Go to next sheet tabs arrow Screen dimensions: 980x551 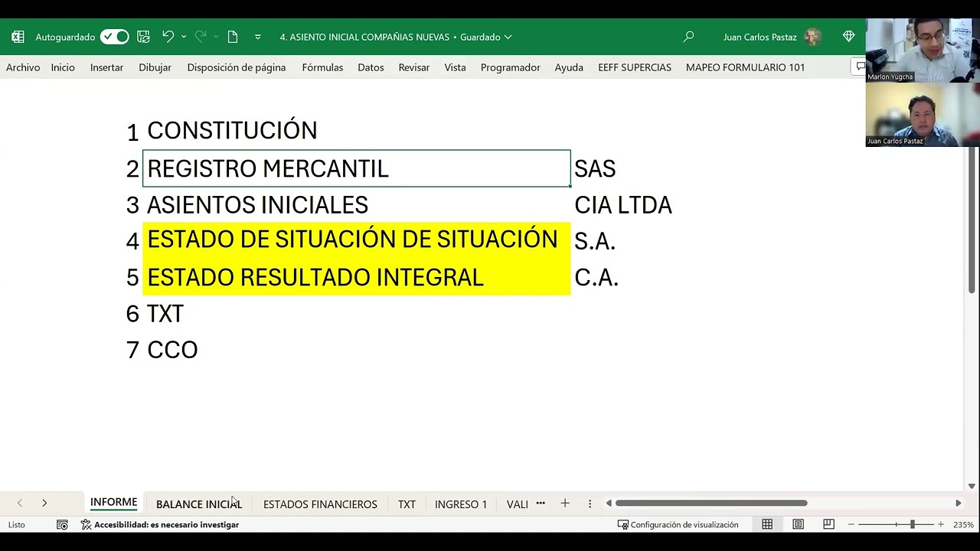point(44,504)
